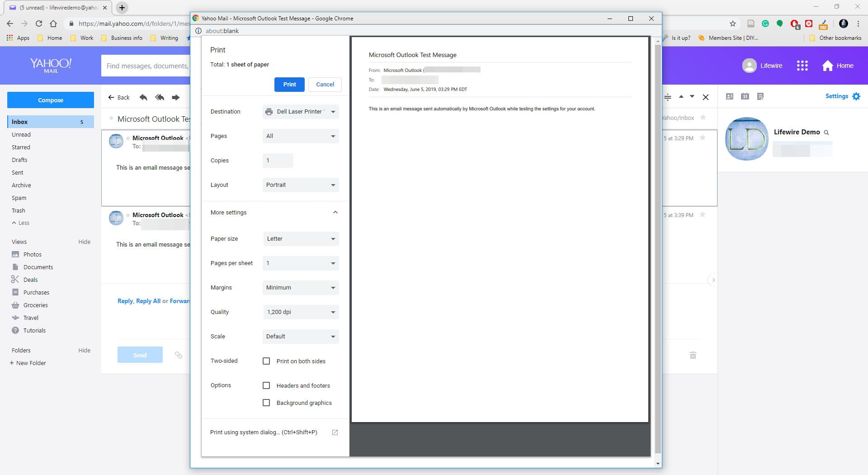Image resolution: width=868 pixels, height=475 pixels.
Task: Open the Work bookmarks folder
Action: [x=82, y=38]
